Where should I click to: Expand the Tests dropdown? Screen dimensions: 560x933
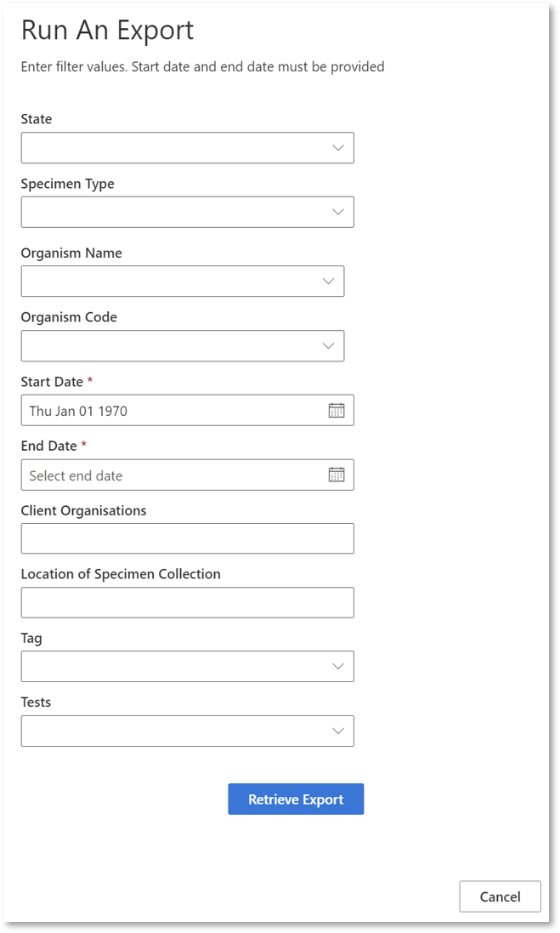coord(187,731)
